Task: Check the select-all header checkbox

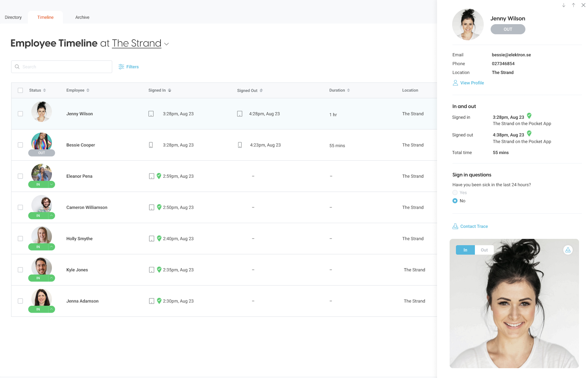Action: (20, 90)
